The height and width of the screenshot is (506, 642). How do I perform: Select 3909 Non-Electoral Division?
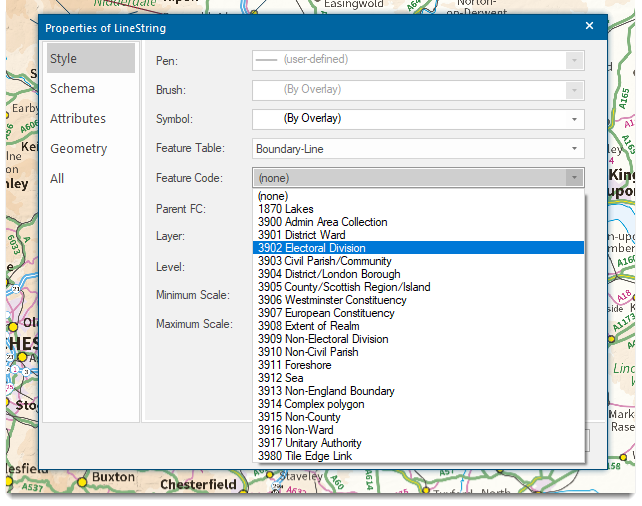click(418, 339)
